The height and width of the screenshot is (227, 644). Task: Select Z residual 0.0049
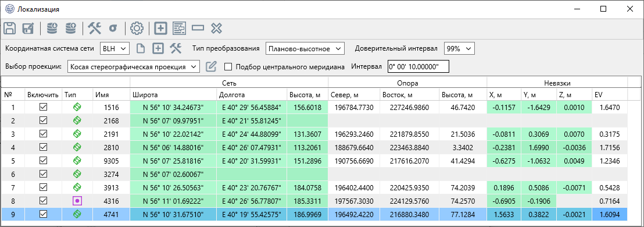click(x=574, y=161)
